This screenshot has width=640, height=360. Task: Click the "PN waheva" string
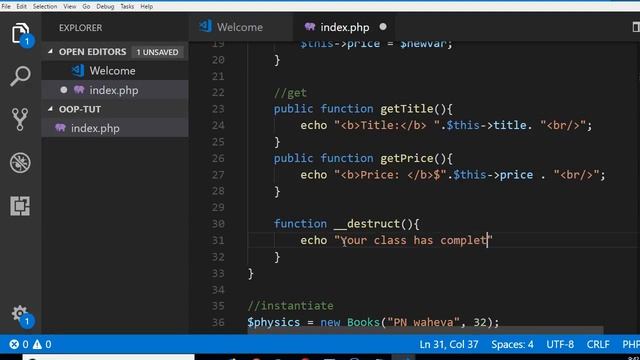coord(423,322)
